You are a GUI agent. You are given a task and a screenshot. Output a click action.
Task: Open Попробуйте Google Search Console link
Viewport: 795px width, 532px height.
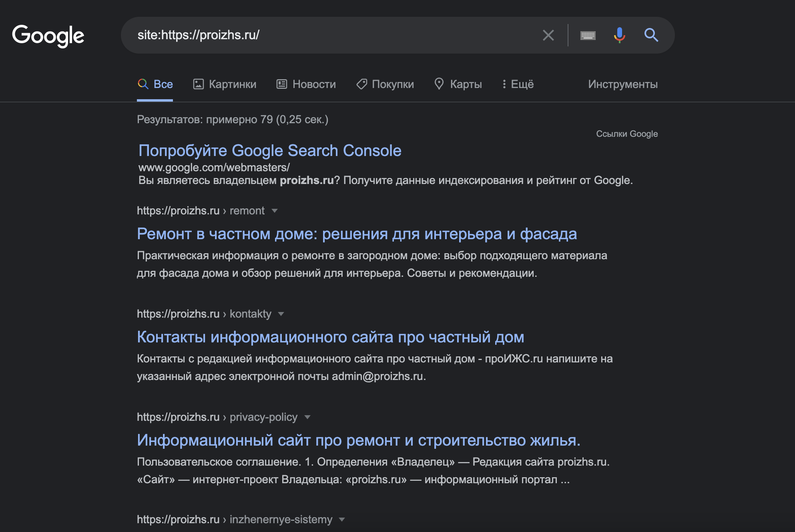[x=270, y=150]
